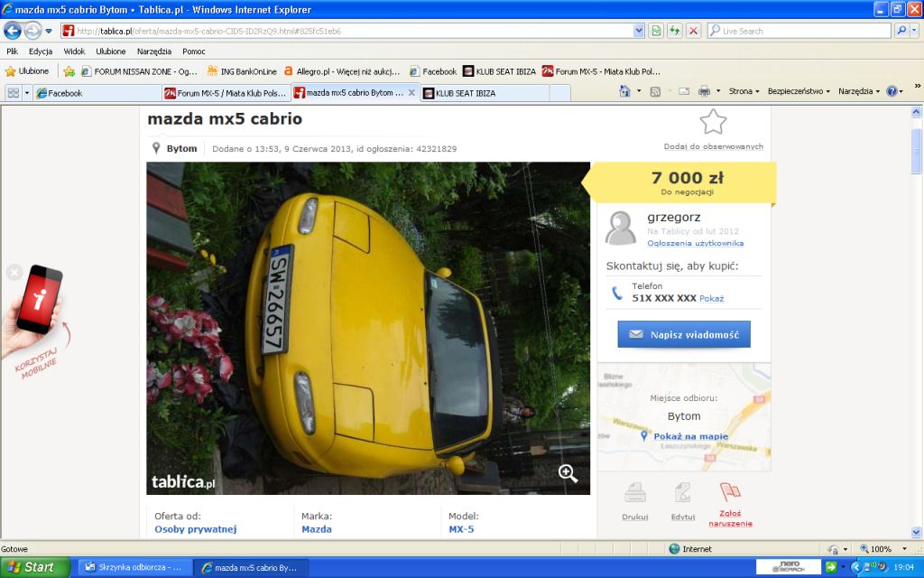Add listing to watched via star icon
Screen dimensions: 924x578
tap(713, 122)
